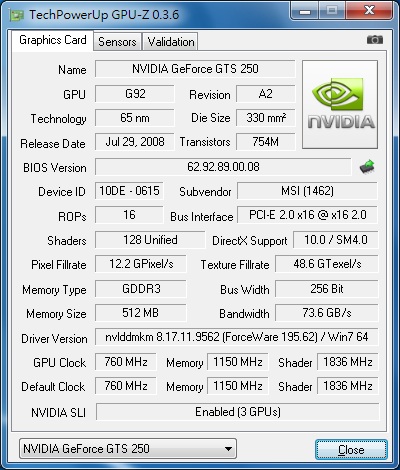Click the Bus Width value 256 Bit

click(x=327, y=289)
